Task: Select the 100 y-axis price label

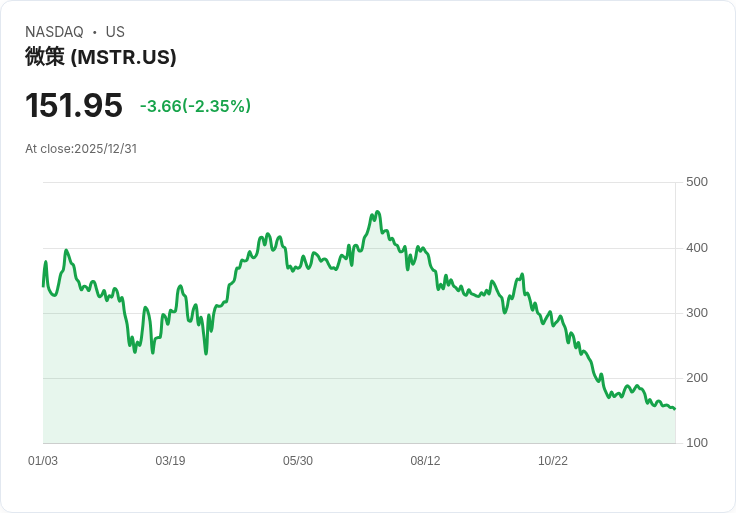Action: (x=697, y=443)
